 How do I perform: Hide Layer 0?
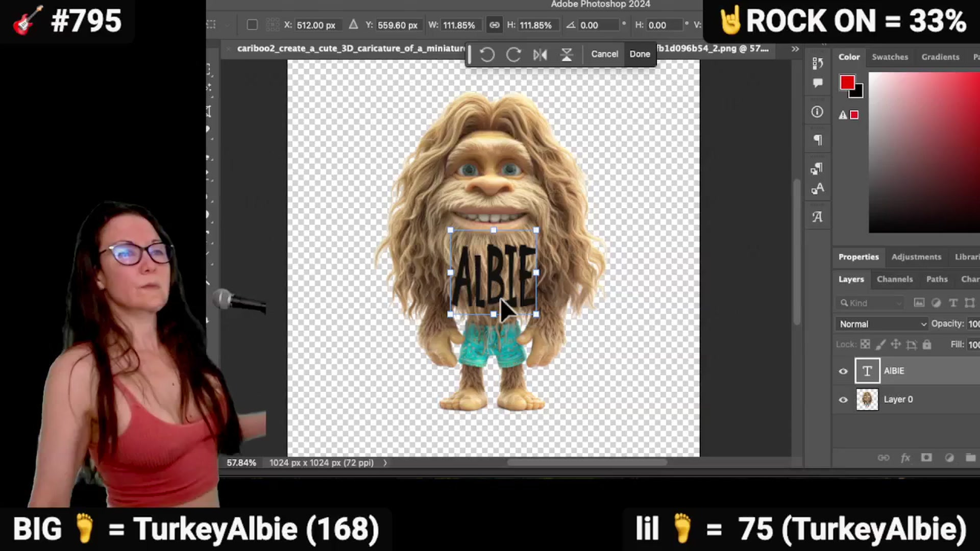pos(843,400)
